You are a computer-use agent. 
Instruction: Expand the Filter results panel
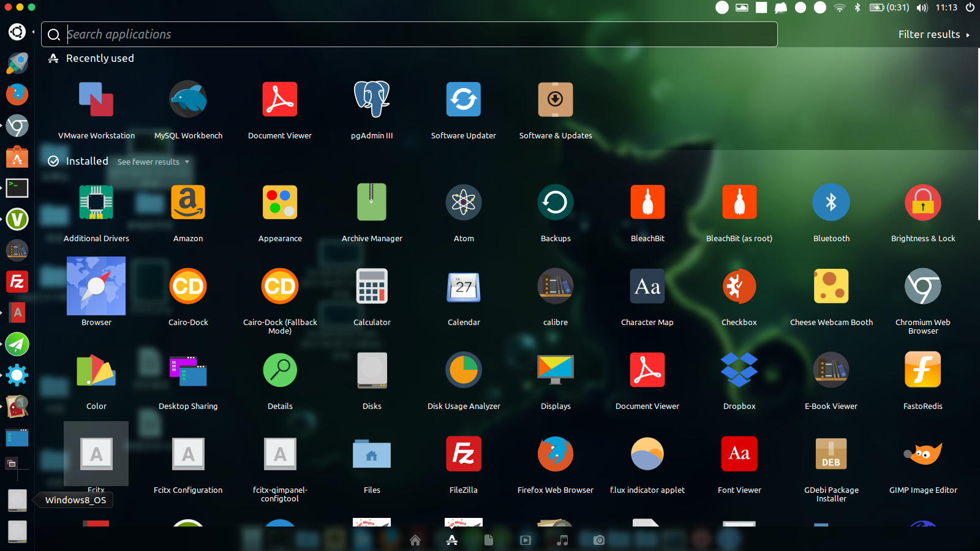coord(934,34)
